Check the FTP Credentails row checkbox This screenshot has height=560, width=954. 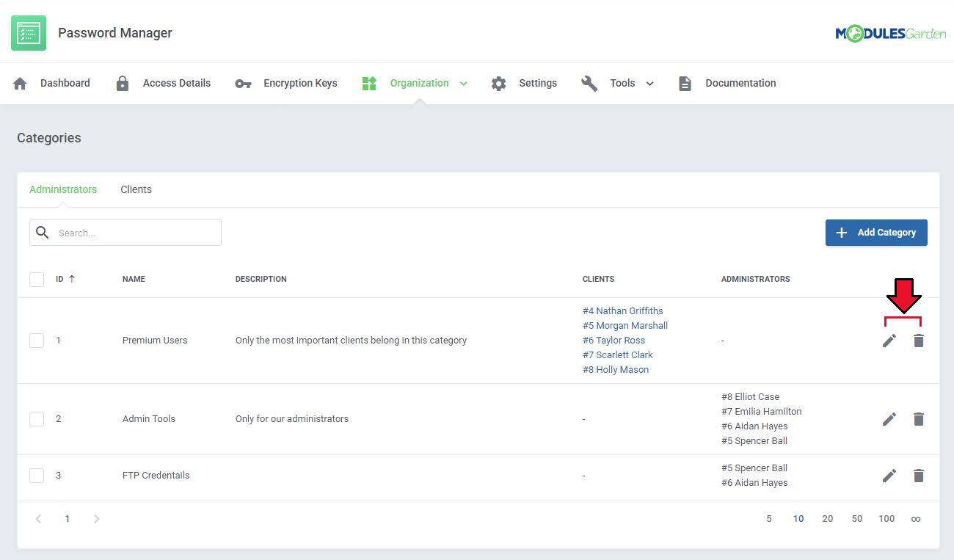tap(37, 476)
